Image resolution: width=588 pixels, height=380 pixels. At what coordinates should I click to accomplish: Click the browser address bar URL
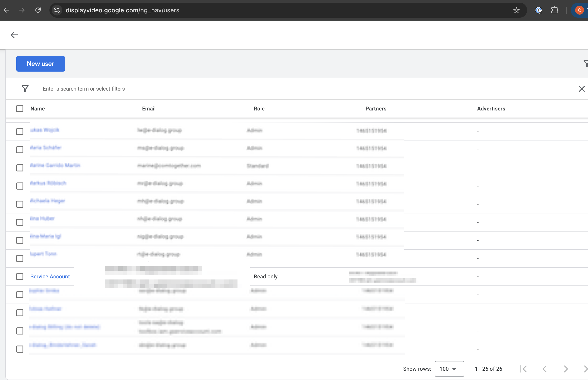[x=122, y=10]
